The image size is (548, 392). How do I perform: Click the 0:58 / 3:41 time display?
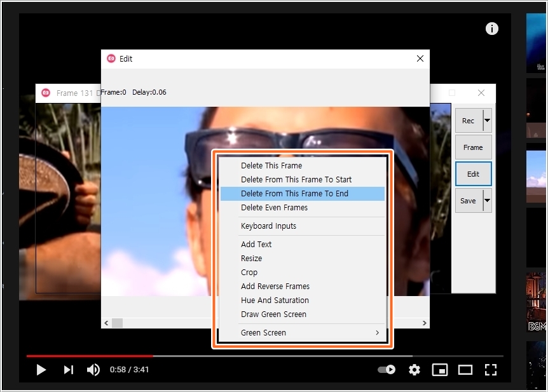coord(129,370)
